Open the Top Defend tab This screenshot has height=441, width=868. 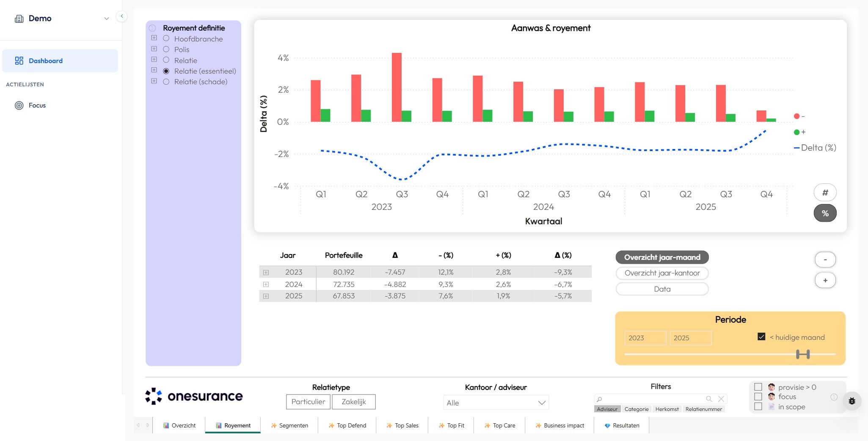(x=347, y=425)
